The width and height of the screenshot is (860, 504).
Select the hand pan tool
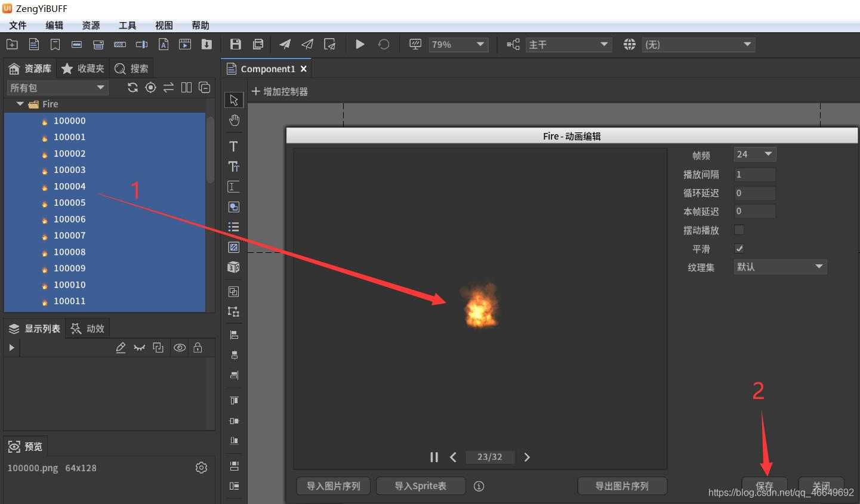click(234, 120)
